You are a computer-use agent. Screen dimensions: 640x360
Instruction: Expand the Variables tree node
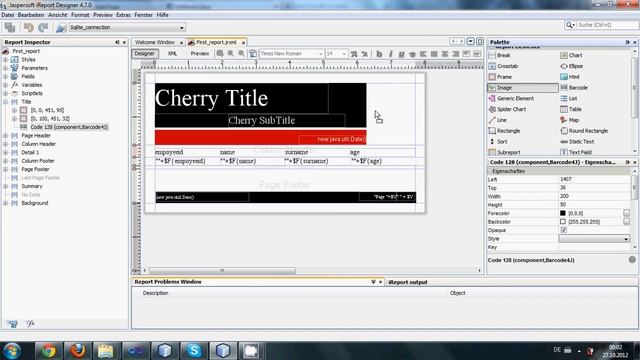(x=6, y=85)
